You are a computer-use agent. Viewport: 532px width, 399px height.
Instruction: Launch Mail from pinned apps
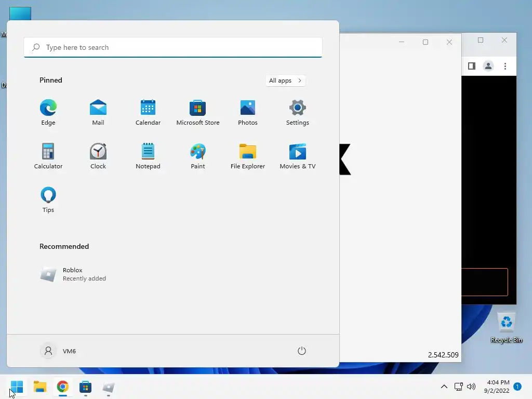click(98, 113)
